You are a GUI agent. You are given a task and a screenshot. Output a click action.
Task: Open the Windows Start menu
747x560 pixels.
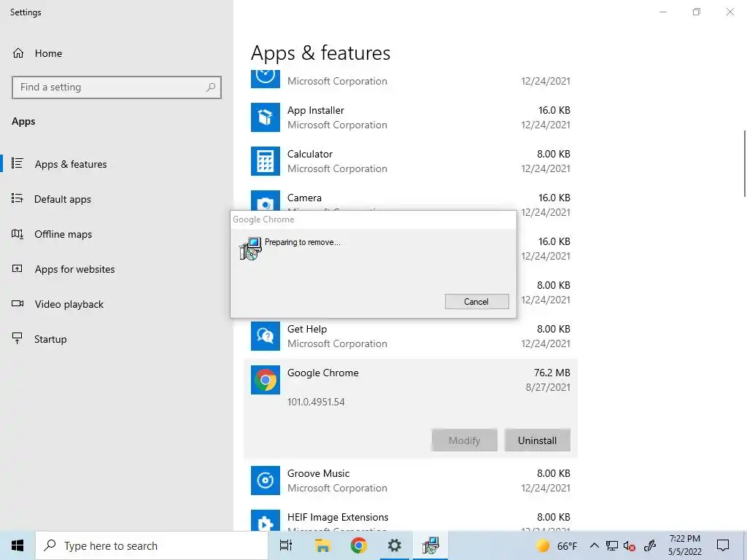pos(18,545)
